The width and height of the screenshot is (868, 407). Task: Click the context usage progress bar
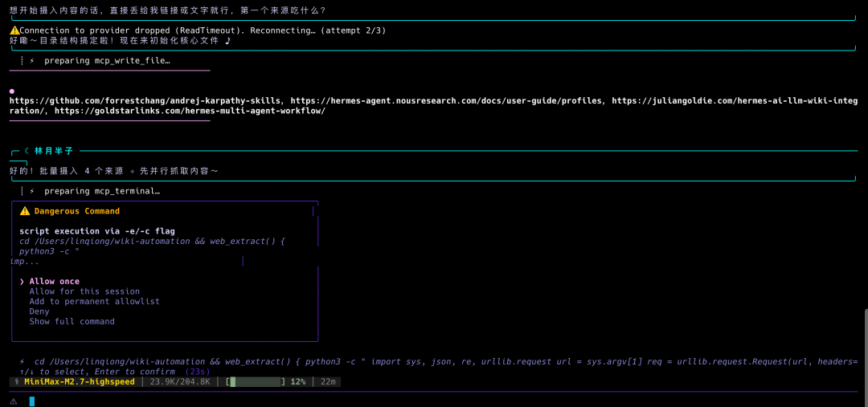coord(256,381)
